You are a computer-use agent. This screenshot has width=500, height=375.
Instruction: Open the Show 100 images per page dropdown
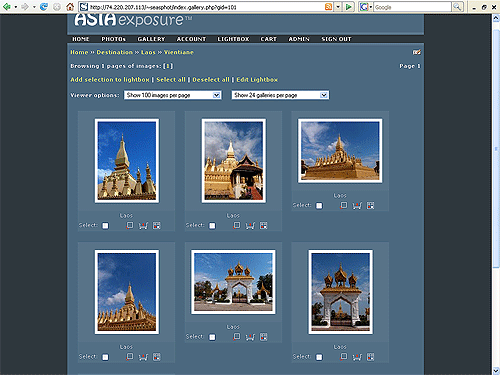(173, 95)
